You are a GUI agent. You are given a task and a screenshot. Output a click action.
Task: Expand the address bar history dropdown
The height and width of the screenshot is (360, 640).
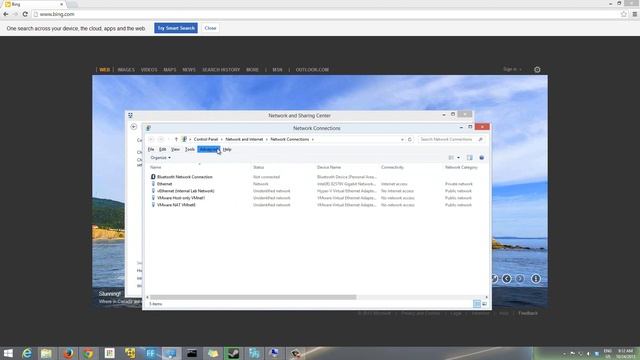(402, 140)
